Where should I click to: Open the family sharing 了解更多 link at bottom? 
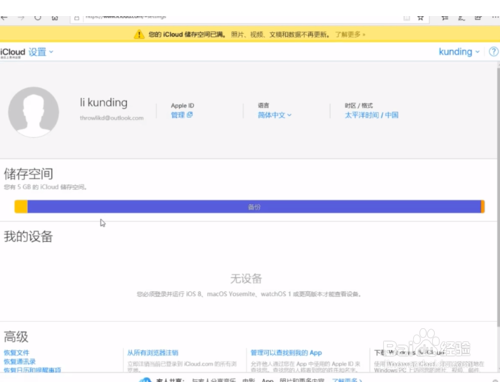[x=347, y=380]
